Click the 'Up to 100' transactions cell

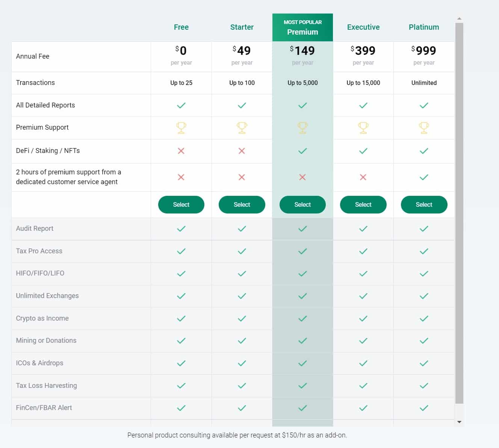pyautogui.click(x=242, y=83)
